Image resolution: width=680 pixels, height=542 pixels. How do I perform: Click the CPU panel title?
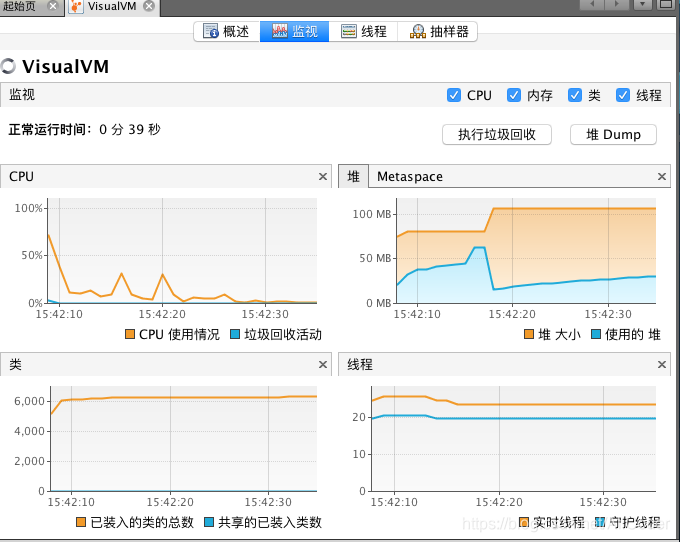point(21,176)
